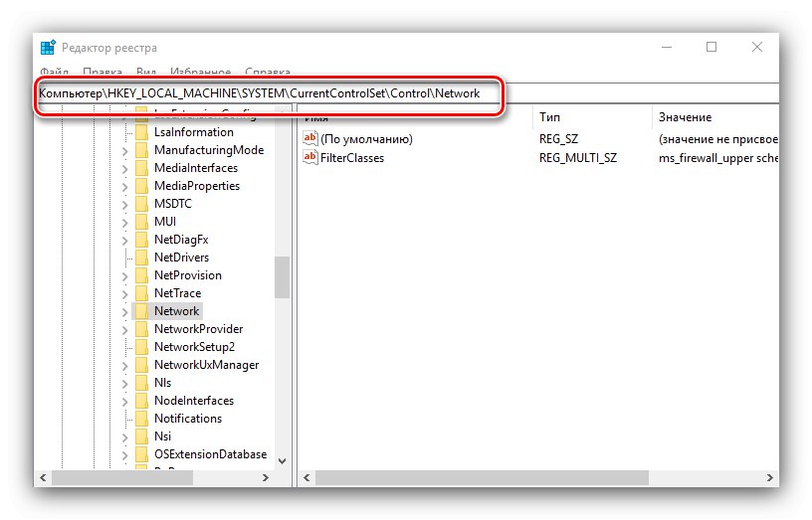The height and width of the screenshot is (520, 812).
Task: Expand the Network key chevron
Action: click(124, 312)
